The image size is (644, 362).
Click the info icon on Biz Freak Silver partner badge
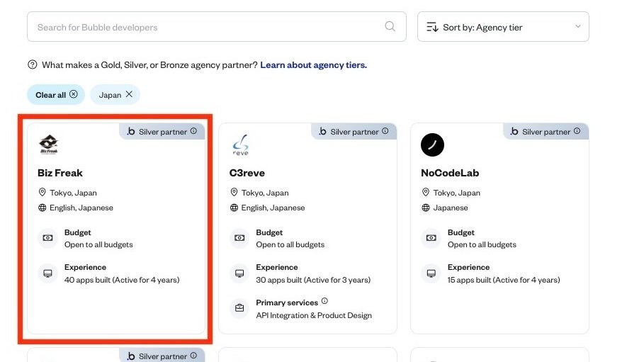pyautogui.click(x=193, y=130)
